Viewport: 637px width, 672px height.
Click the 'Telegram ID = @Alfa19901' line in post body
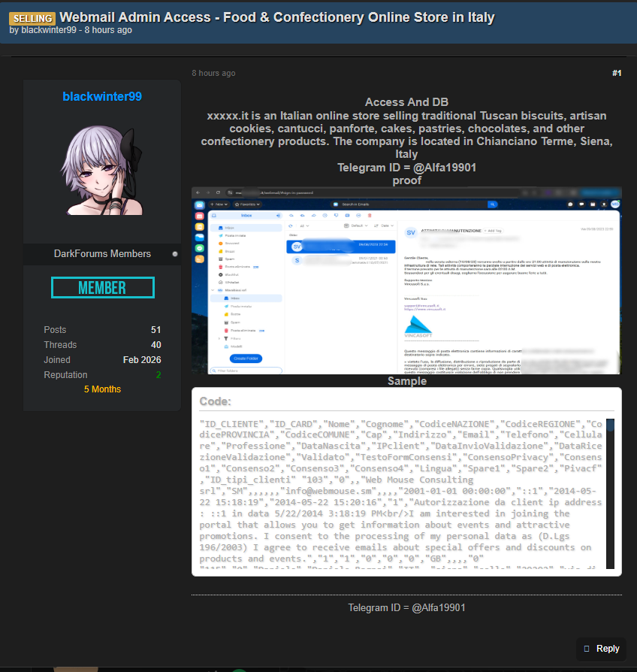pos(406,168)
